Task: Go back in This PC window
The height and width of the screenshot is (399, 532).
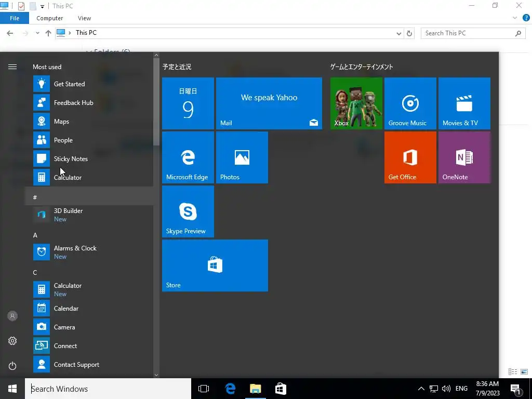Action: coord(10,33)
